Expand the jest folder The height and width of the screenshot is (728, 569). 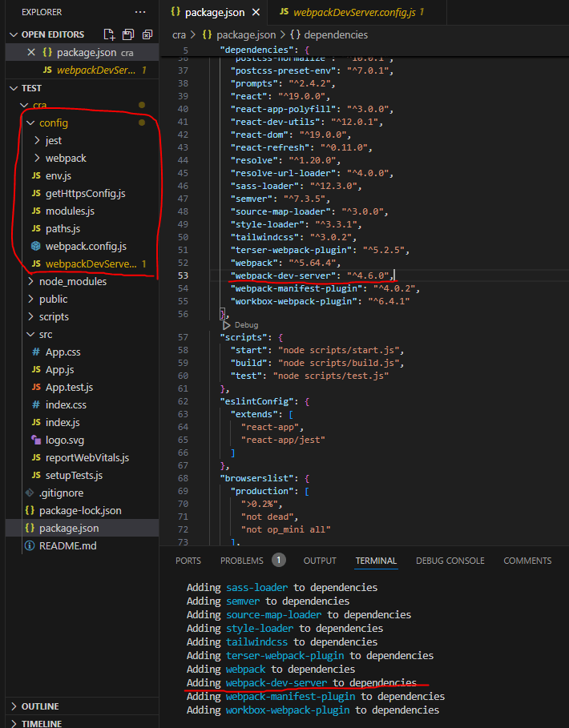pos(54,140)
